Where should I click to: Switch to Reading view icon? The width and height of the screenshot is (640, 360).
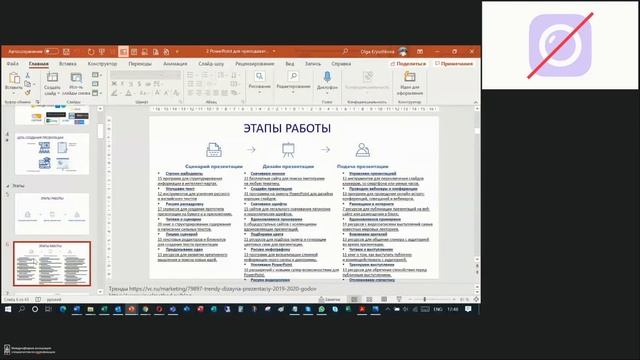tap(384, 299)
